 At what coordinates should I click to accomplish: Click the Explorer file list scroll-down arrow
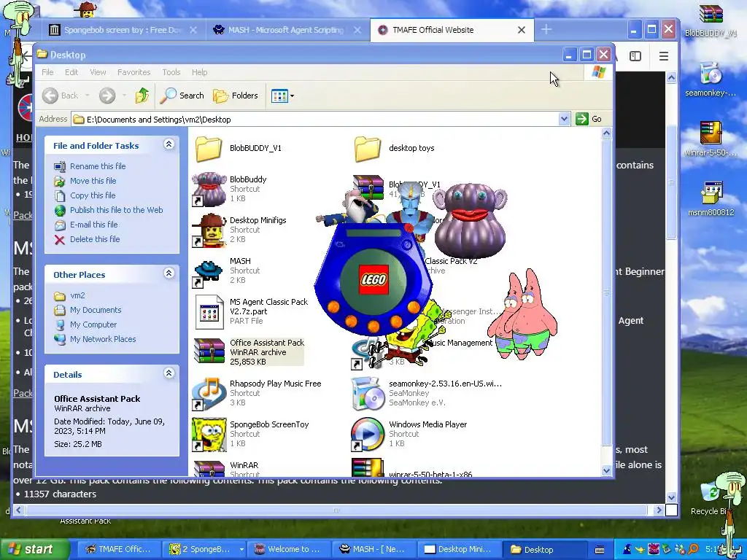click(606, 470)
